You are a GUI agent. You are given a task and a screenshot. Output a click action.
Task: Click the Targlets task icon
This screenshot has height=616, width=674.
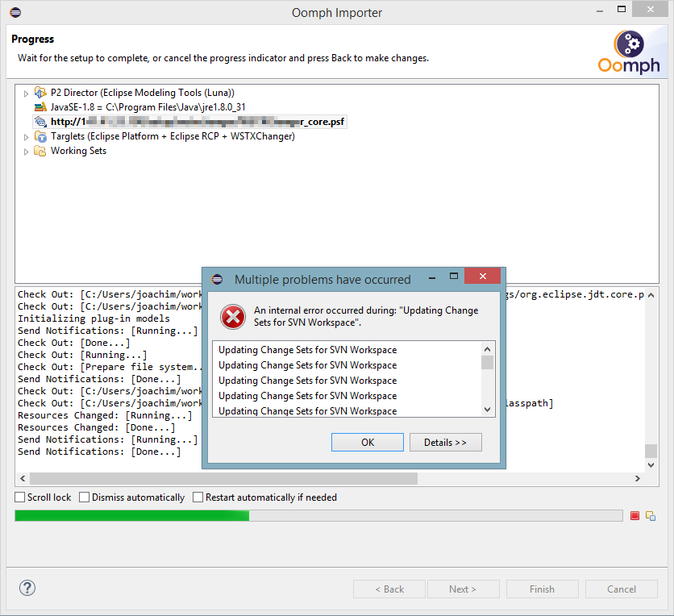click(x=40, y=137)
